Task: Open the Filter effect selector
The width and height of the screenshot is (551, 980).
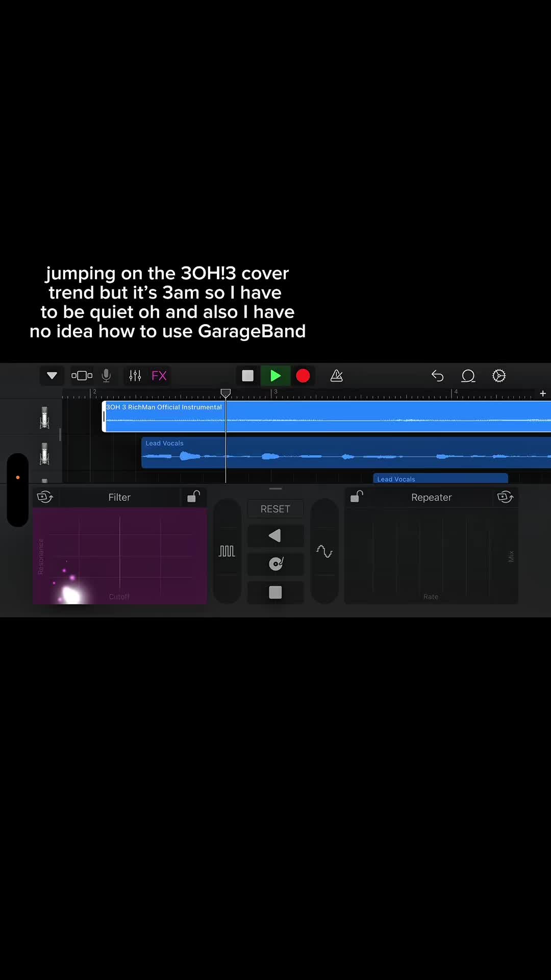Action: point(119,497)
